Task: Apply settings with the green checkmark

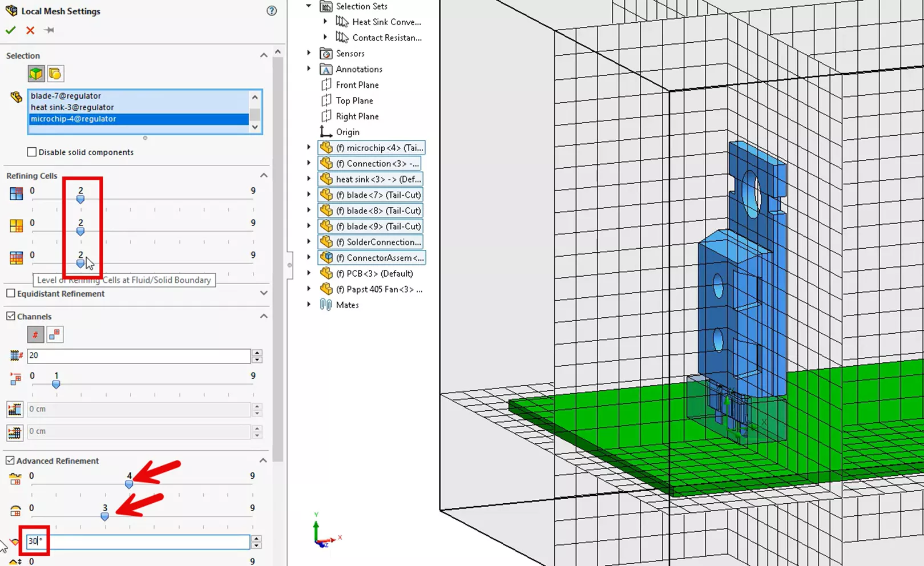Action: click(x=10, y=30)
